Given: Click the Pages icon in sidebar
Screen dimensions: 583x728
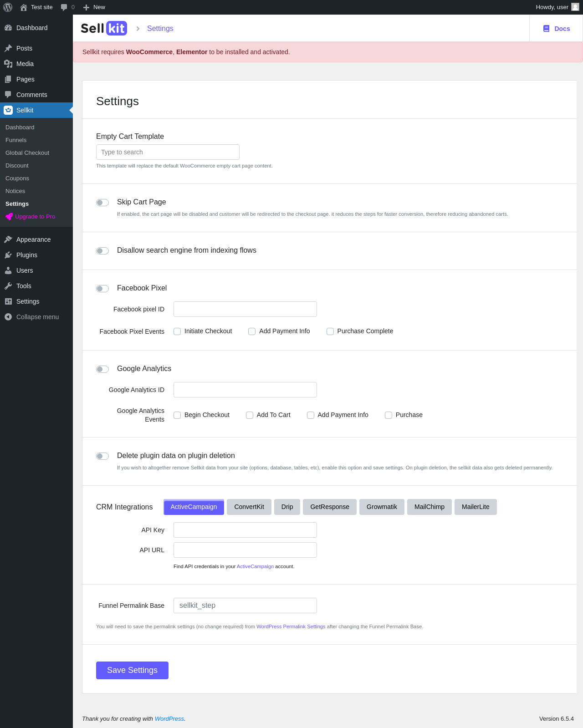Looking at the screenshot, I should (8, 79).
